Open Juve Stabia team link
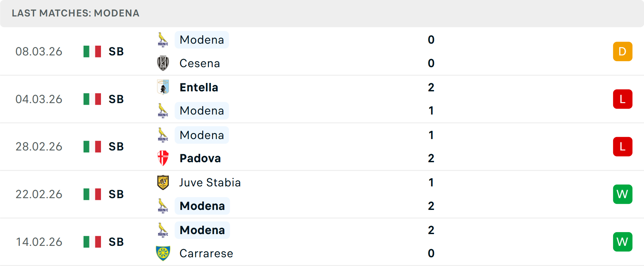 tap(210, 182)
